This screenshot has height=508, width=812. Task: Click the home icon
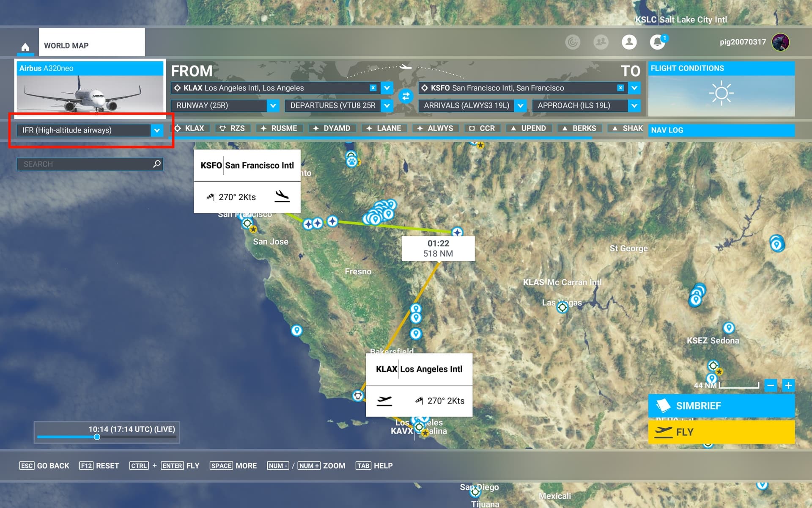pos(25,47)
